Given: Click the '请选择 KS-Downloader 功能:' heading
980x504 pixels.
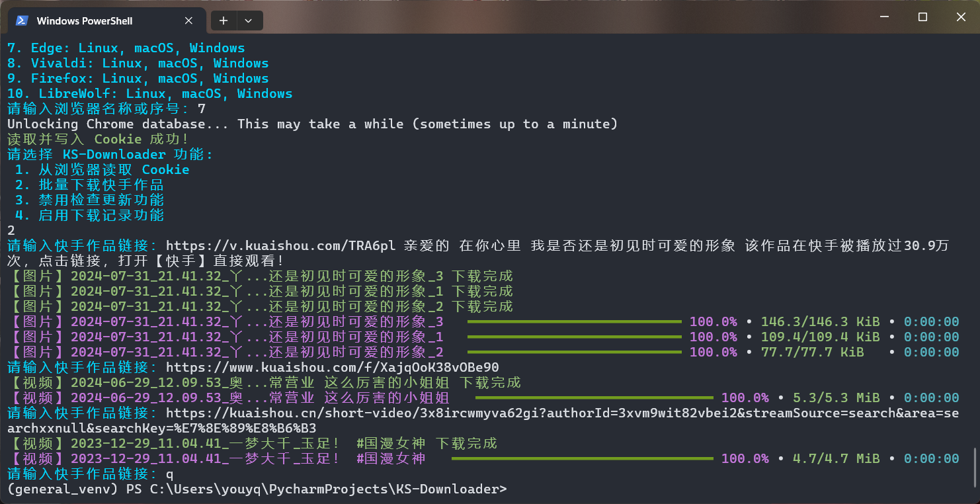Looking at the screenshot, I should click(x=110, y=155).
